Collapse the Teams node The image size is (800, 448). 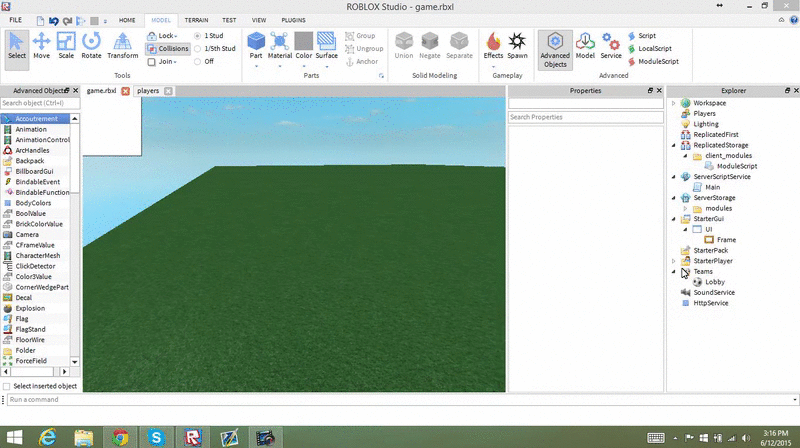pos(673,271)
